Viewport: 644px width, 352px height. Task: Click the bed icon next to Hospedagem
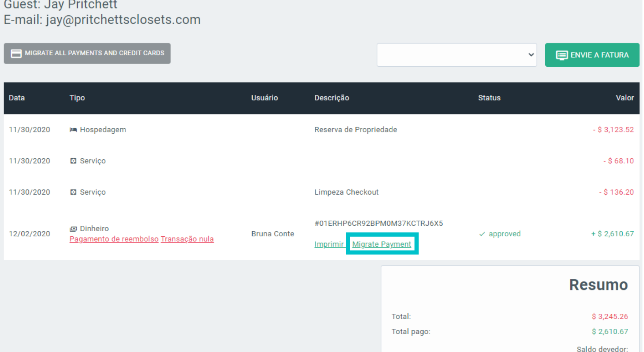73,130
